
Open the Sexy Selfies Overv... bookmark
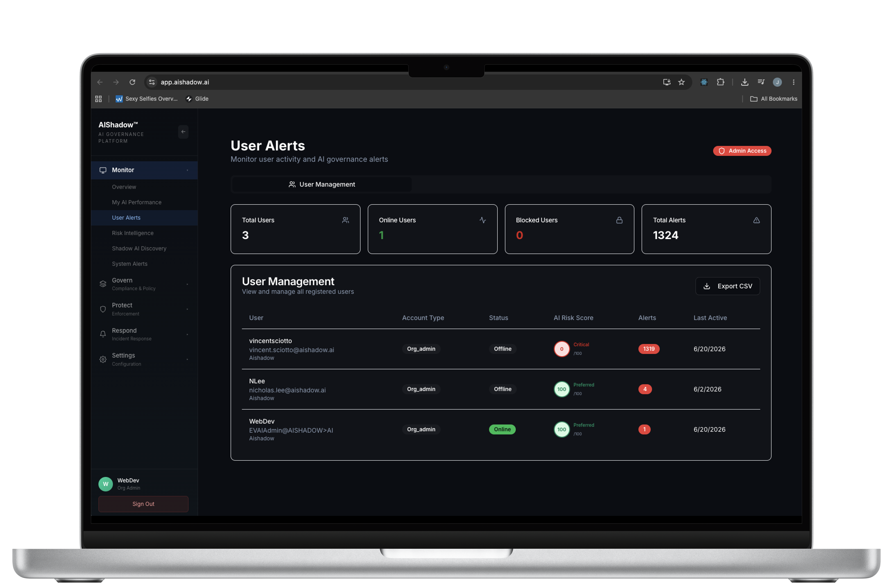point(146,99)
